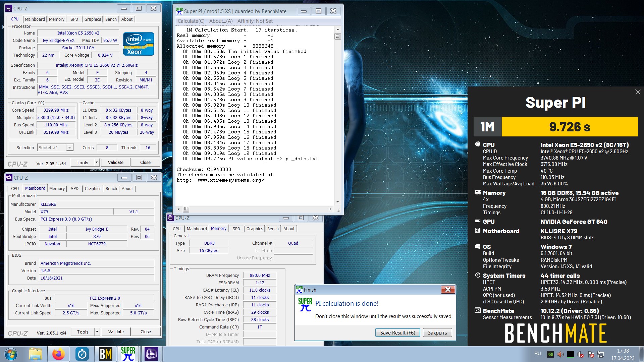Image resolution: width=644 pixels, height=362 pixels.
Task: Open the network tray icon
Action: click(601, 354)
